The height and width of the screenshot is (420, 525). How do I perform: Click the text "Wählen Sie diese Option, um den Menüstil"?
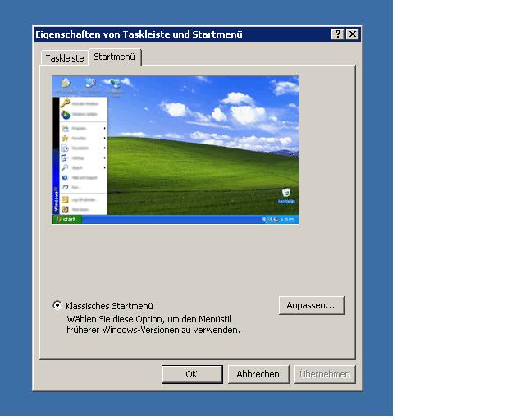click(149, 319)
